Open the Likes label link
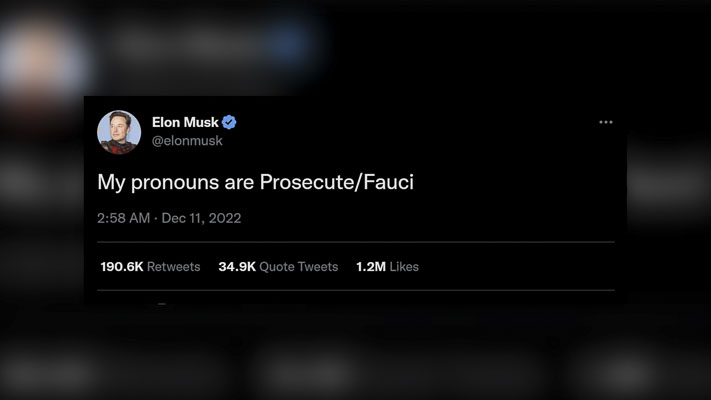The width and height of the screenshot is (711, 400). [x=404, y=267]
